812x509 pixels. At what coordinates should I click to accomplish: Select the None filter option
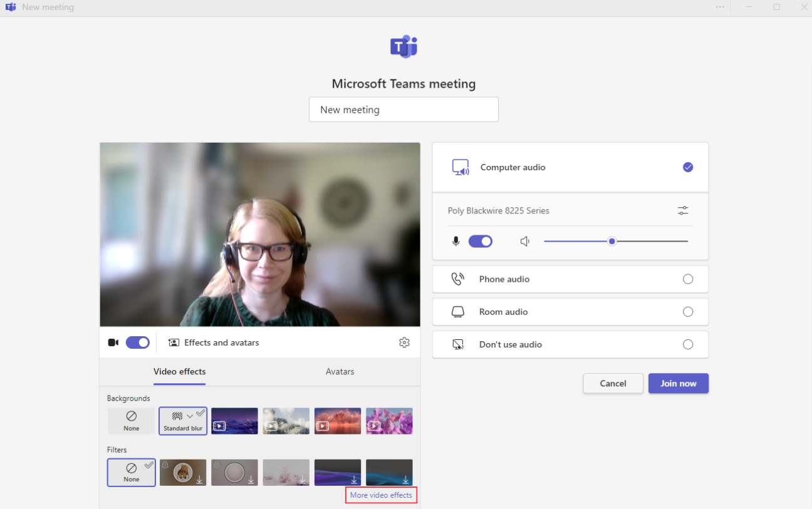tap(132, 472)
